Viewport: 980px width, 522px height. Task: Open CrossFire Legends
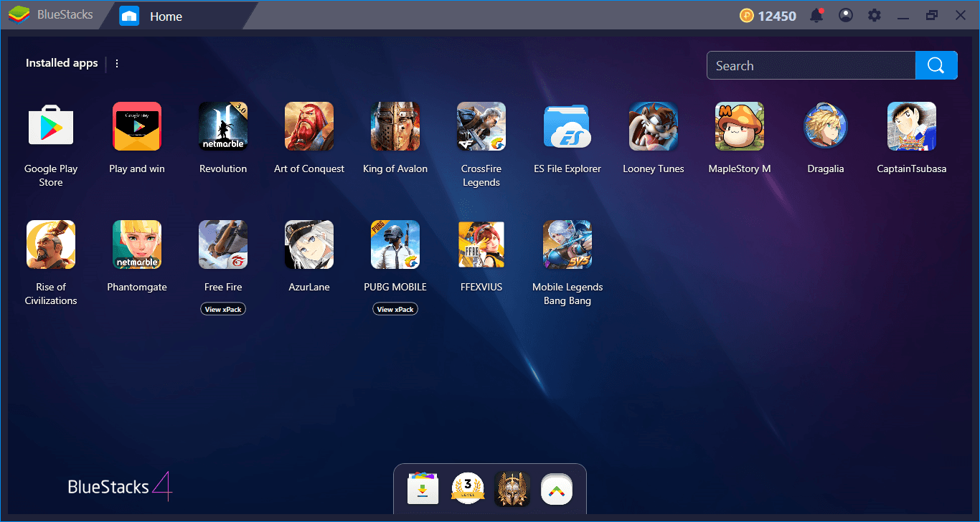[481, 126]
